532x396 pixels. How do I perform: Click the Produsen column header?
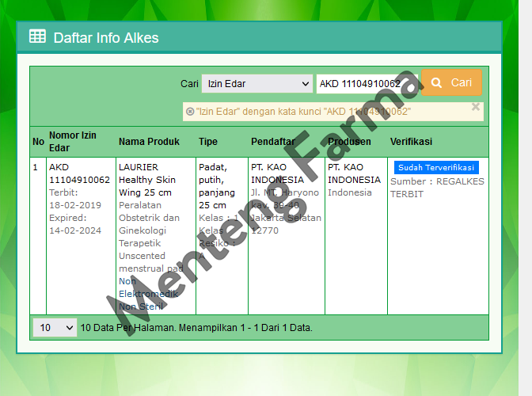349,142
